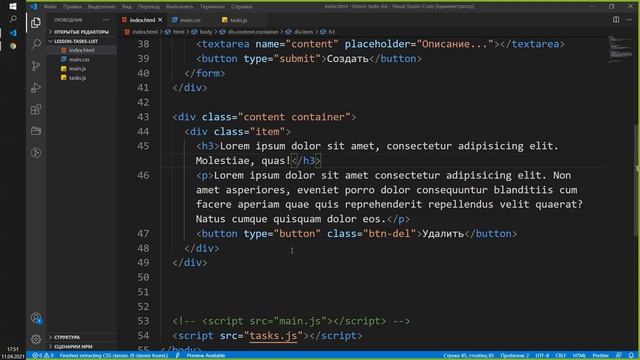Switch to the tasks.js tab

[238, 20]
